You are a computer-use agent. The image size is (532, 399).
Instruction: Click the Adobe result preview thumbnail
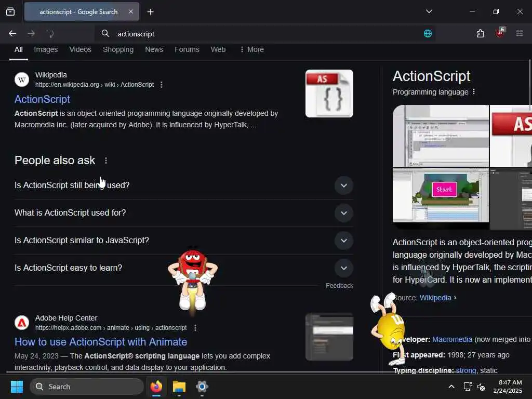click(x=329, y=337)
